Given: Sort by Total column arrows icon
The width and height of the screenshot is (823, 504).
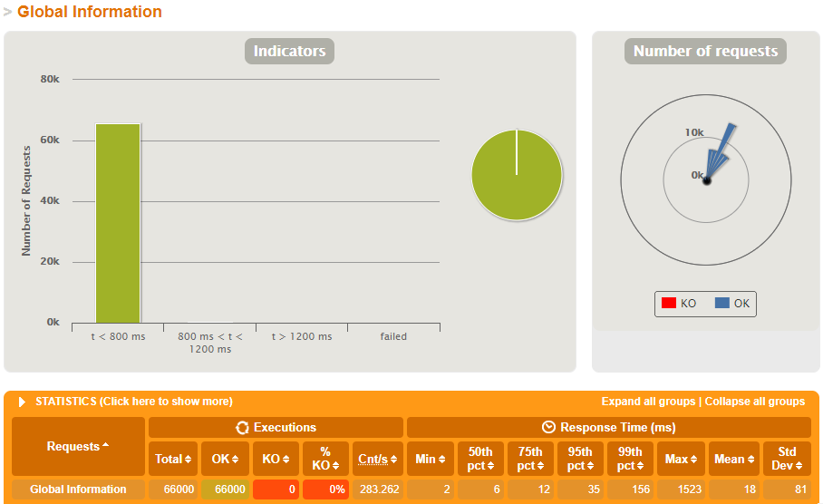Looking at the screenshot, I should pyautogui.click(x=188, y=460).
